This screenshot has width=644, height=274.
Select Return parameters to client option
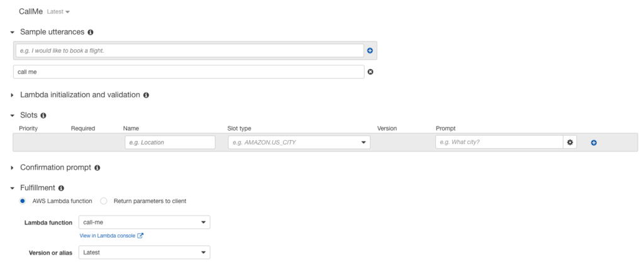click(x=104, y=201)
